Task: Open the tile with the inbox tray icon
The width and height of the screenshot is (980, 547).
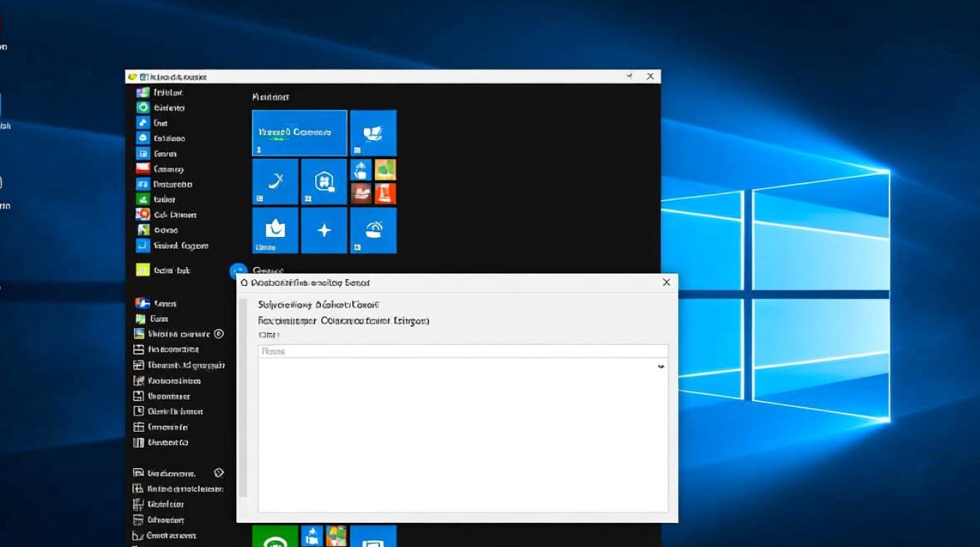Action: [x=275, y=230]
